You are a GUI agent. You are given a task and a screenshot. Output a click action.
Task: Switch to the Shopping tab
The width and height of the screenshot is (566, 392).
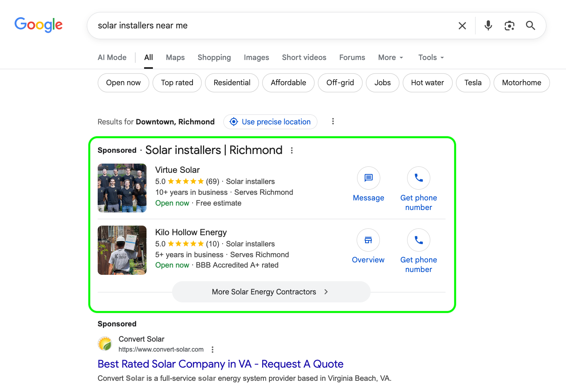tap(214, 58)
